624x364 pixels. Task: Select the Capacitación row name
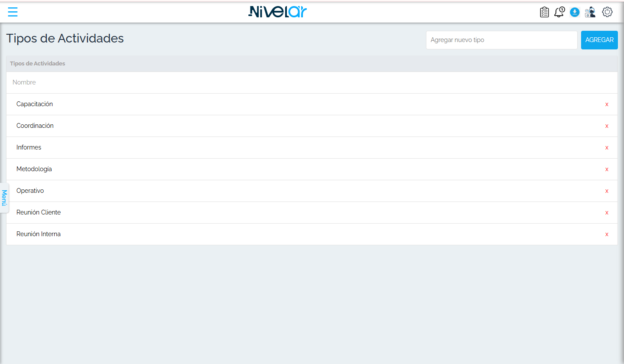(35, 104)
